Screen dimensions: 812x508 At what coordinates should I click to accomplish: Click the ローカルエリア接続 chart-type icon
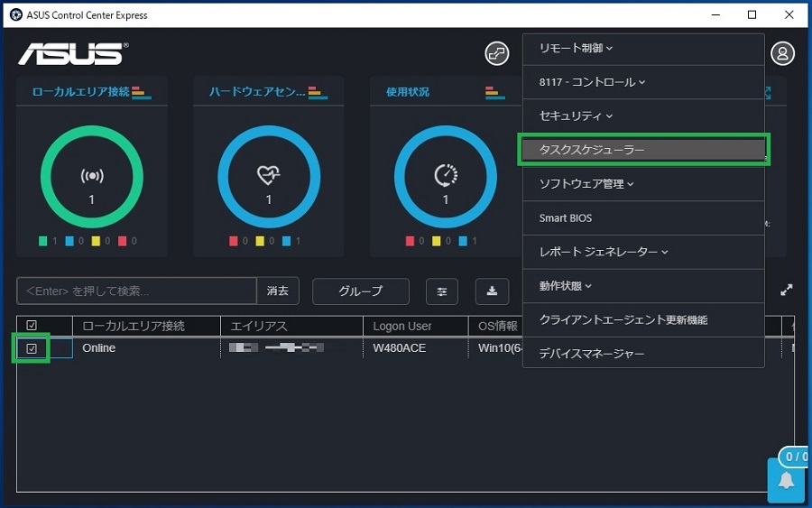click(x=142, y=92)
